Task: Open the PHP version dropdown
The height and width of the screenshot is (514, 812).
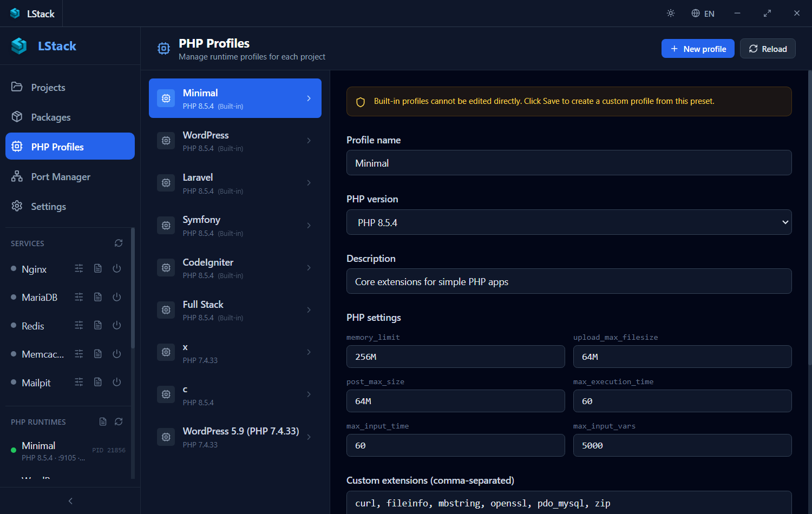Action: 569,222
